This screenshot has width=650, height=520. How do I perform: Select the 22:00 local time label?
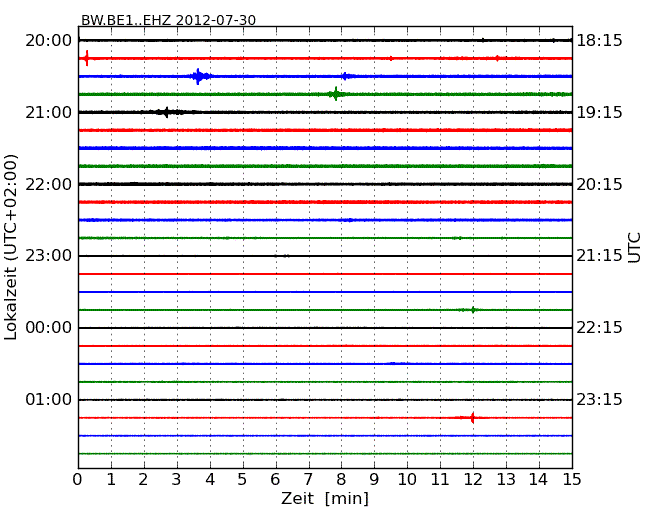click(x=49, y=184)
